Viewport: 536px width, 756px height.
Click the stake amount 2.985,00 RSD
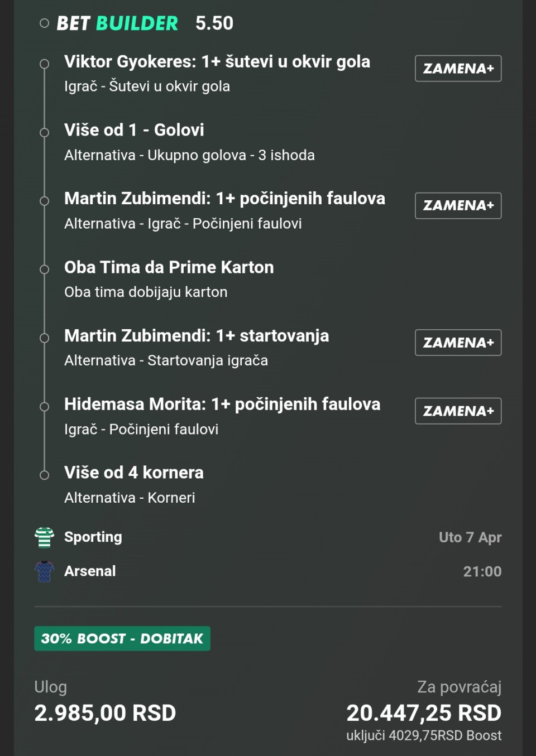(x=105, y=712)
